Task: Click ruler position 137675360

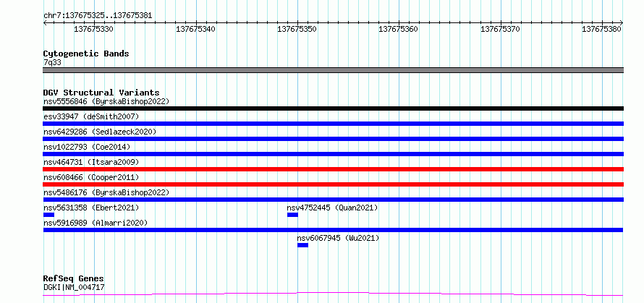Action: 399,29
